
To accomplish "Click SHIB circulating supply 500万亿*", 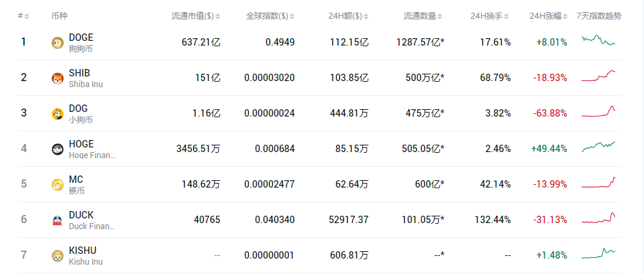I will (426, 78).
